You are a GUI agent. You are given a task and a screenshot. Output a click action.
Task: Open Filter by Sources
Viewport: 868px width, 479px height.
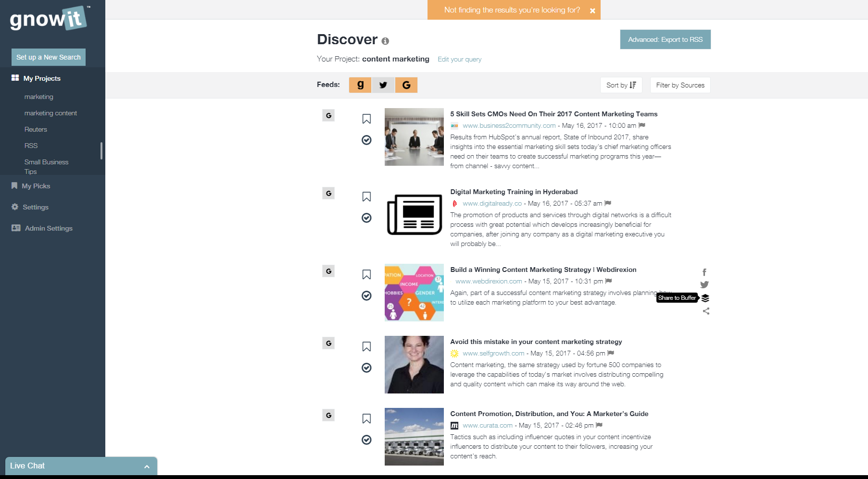point(680,85)
